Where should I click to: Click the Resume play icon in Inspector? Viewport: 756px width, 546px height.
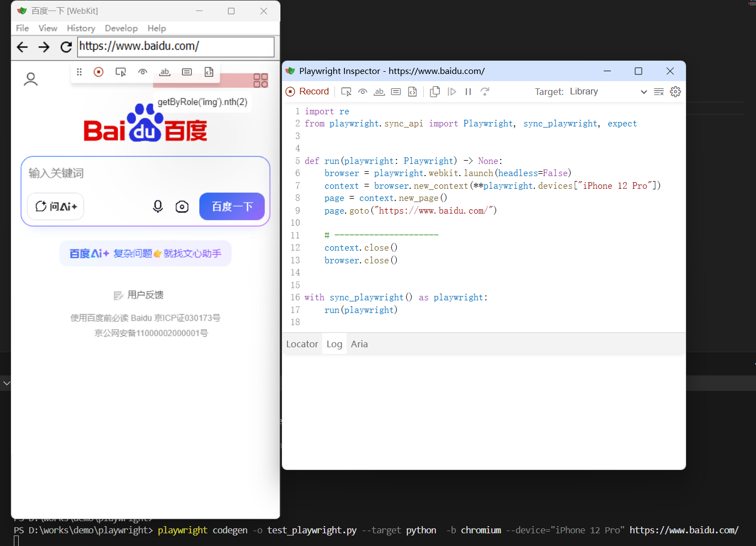tap(452, 92)
